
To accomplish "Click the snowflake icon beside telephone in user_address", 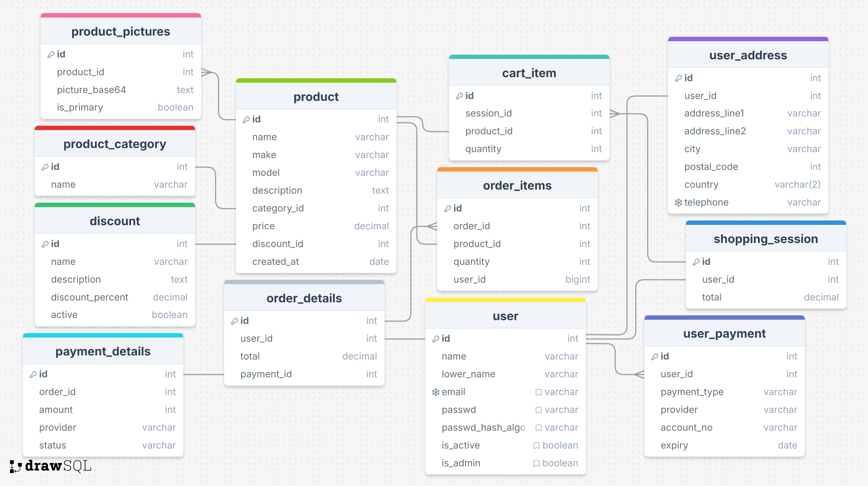I will pyautogui.click(x=678, y=202).
